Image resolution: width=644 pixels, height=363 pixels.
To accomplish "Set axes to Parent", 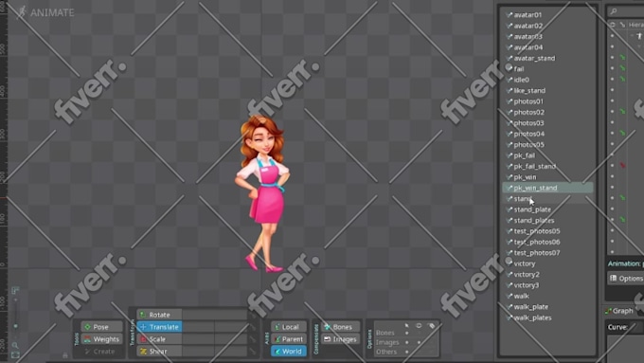I will 289,339.
